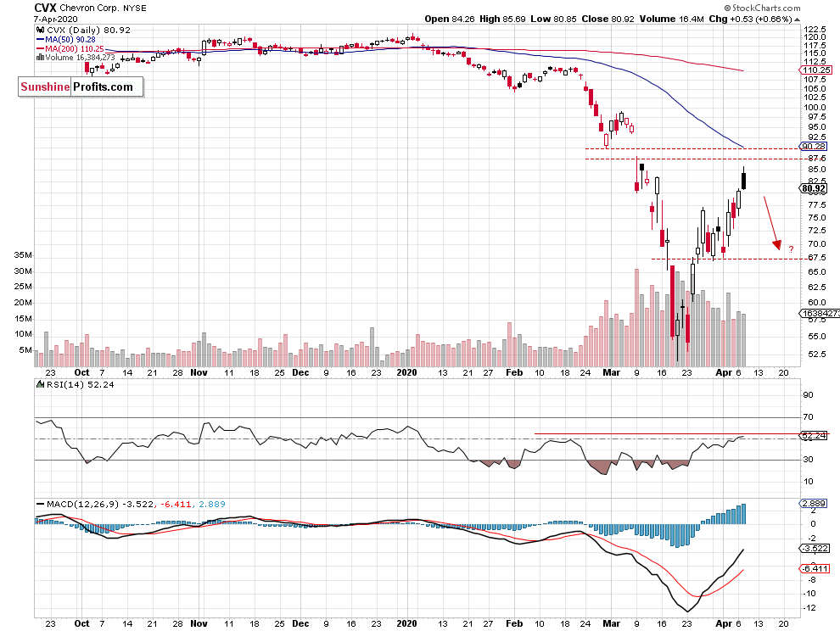Click the last candlestick on the price chart
Viewport: 840px width, 631px height.
point(743,180)
